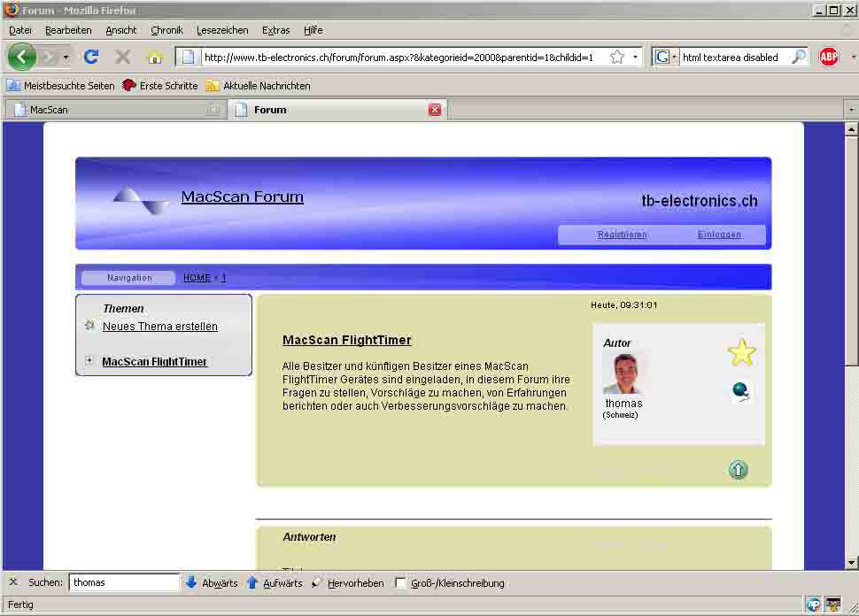Image resolution: width=859 pixels, height=616 pixels.
Task: Open the Bearbeiten menu
Action: (x=68, y=30)
